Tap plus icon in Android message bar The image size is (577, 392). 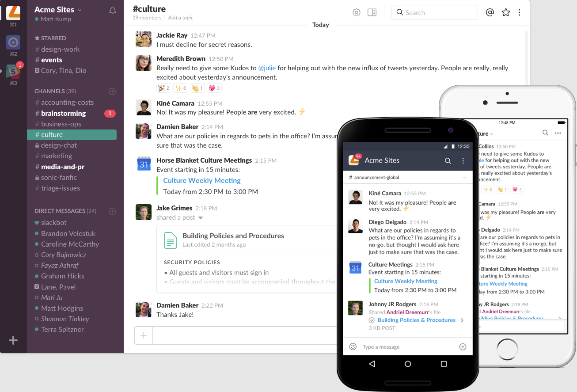[463, 346]
